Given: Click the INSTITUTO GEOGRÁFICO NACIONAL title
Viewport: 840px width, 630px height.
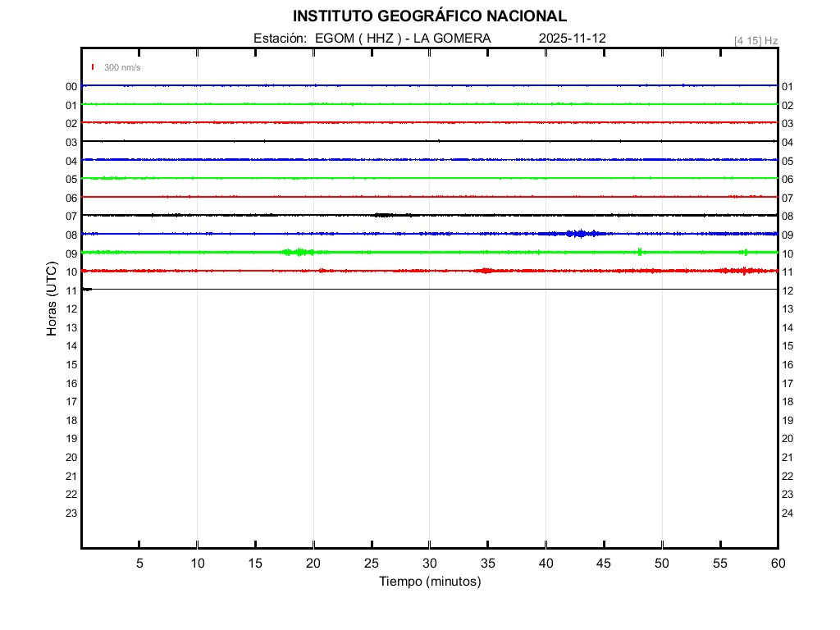Looking at the screenshot, I should (x=429, y=16).
